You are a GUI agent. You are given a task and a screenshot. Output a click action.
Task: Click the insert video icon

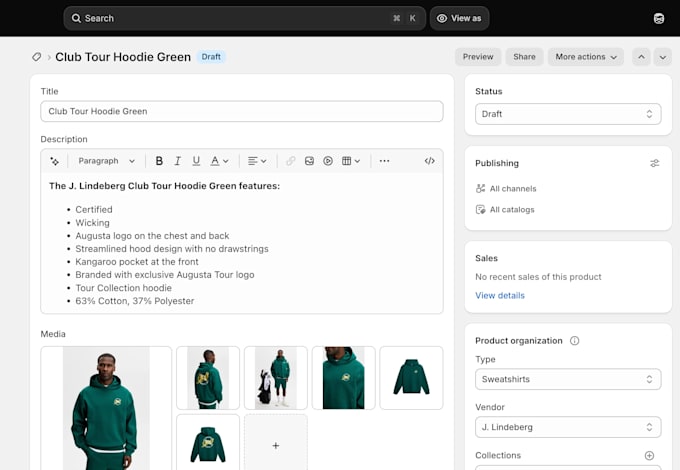pyautogui.click(x=328, y=161)
